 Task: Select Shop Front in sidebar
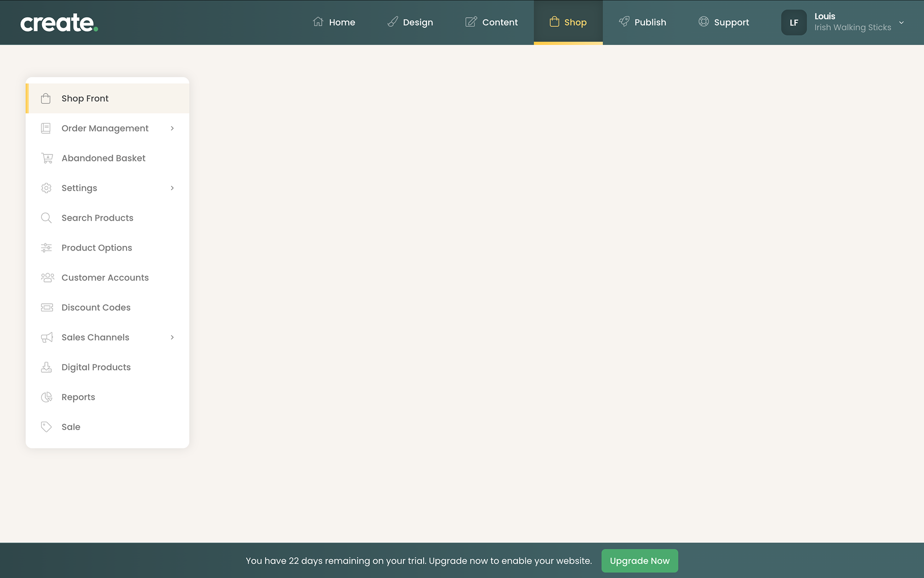[85, 98]
